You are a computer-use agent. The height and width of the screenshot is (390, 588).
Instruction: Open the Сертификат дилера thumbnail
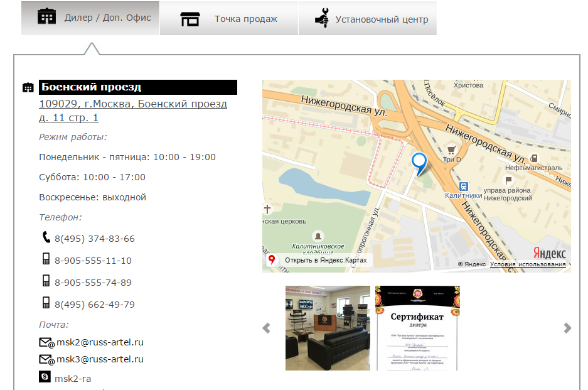[417, 328]
